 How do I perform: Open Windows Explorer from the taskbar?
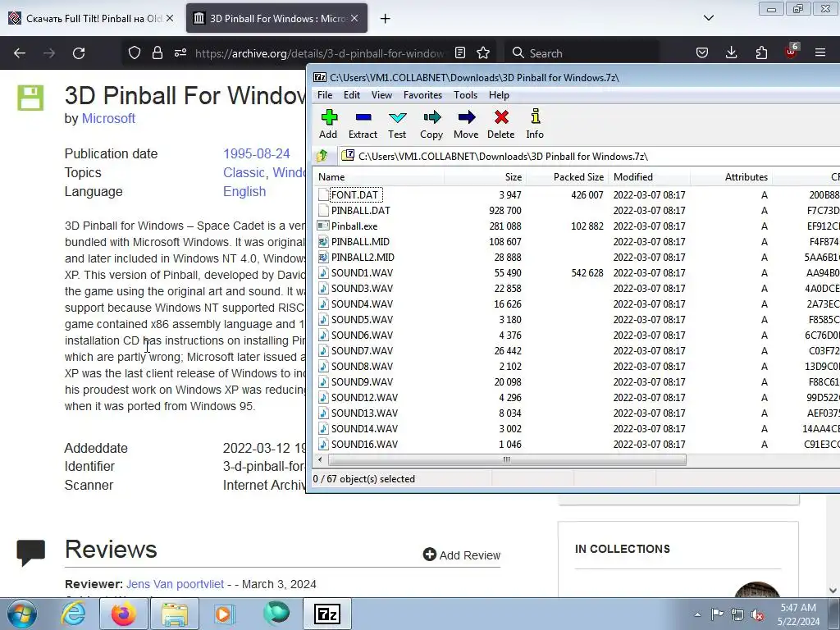[175, 614]
